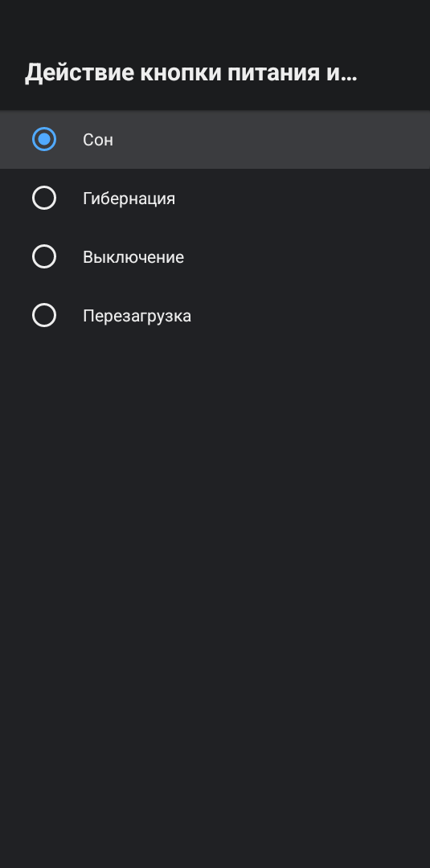Tap the highlighted Сон row
Image resolution: width=430 pixels, height=868 pixels.
tap(215, 140)
